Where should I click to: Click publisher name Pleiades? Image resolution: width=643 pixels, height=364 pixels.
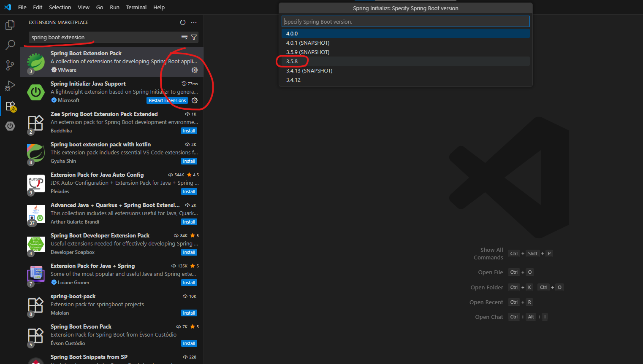click(x=60, y=191)
